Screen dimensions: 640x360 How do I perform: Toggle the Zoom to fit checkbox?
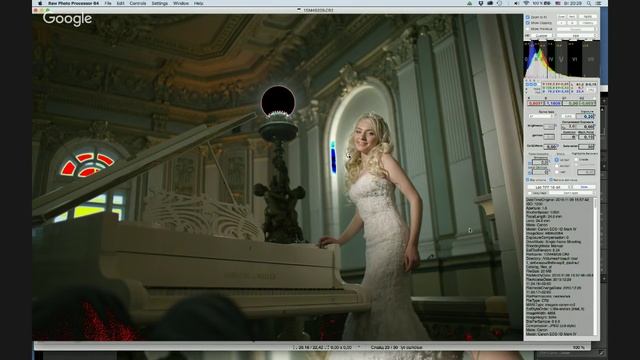click(527, 17)
